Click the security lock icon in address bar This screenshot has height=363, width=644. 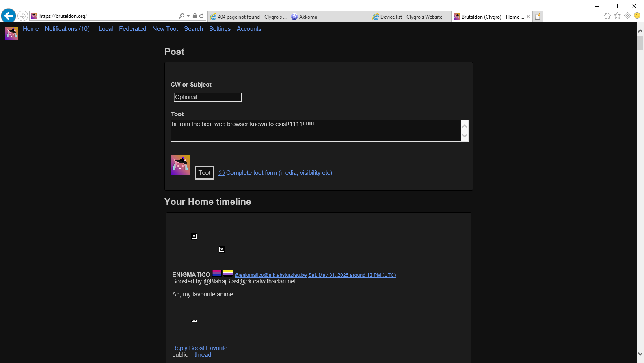[x=195, y=16]
